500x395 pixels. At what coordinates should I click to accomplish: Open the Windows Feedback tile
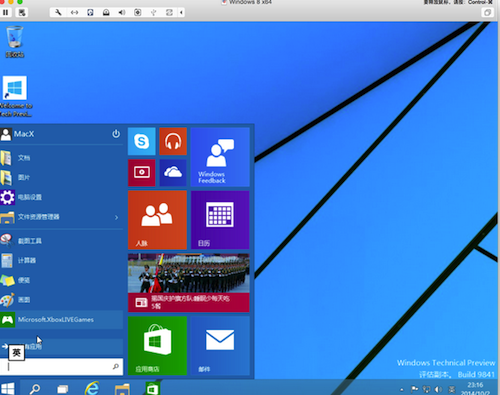pyautogui.click(x=220, y=157)
